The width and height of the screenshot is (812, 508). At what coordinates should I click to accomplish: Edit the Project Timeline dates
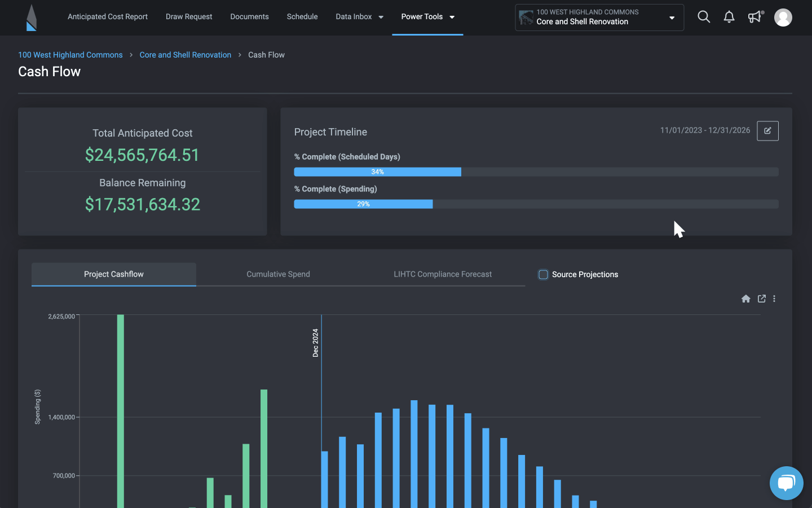767,131
